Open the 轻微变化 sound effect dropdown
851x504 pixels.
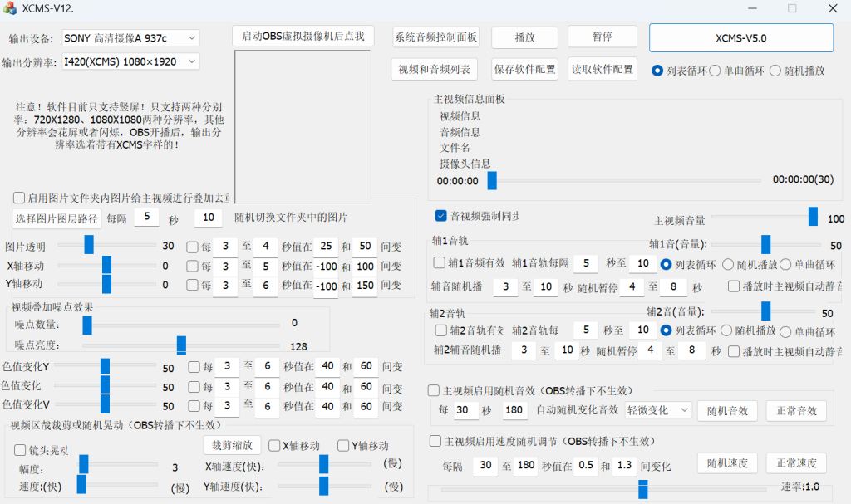point(657,410)
